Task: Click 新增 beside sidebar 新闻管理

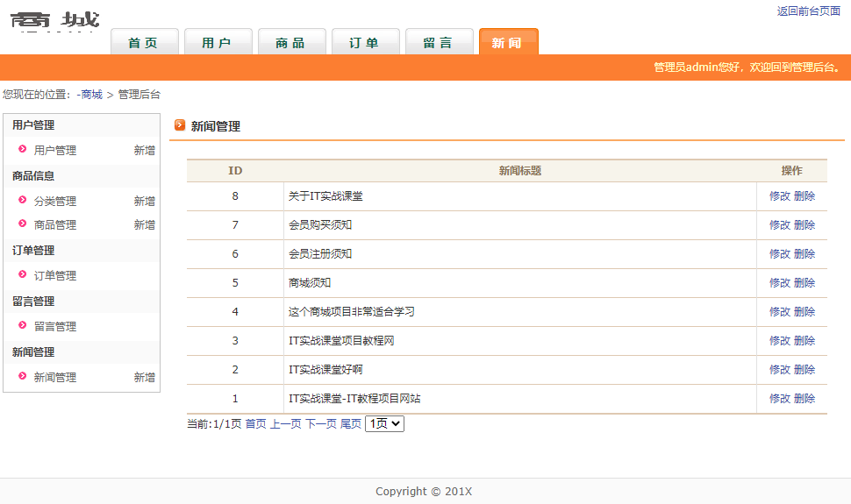Action: [145, 377]
